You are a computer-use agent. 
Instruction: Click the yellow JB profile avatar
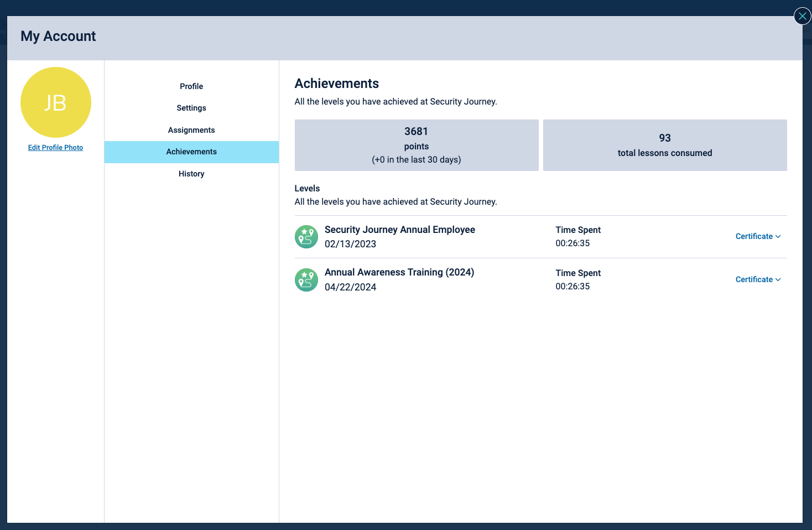(x=56, y=102)
